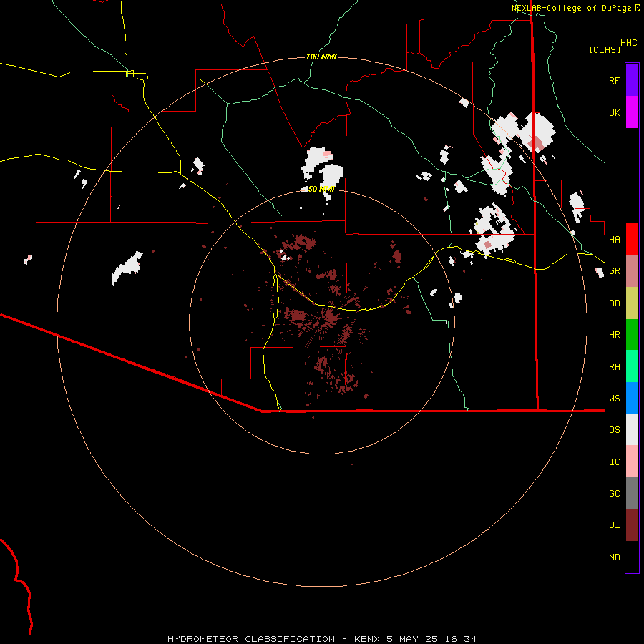Click the ND black legend swatch

[632, 557]
